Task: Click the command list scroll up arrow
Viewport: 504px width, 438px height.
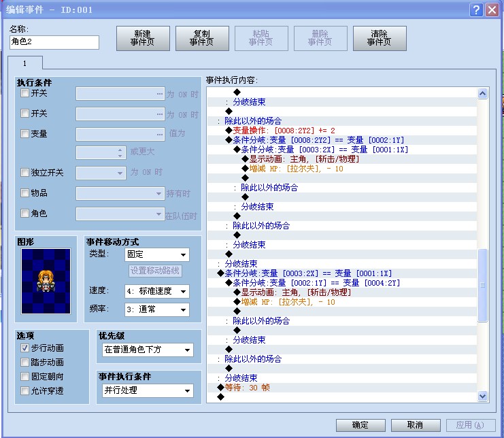Action: pos(482,93)
